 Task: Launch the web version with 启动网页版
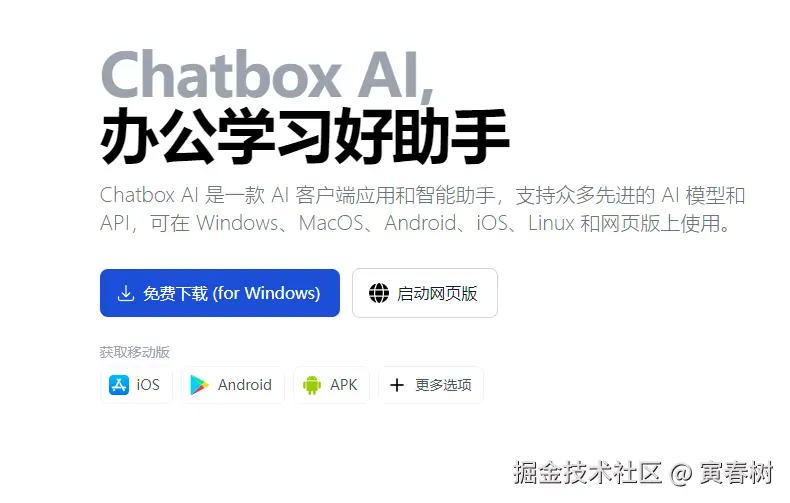tap(425, 293)
